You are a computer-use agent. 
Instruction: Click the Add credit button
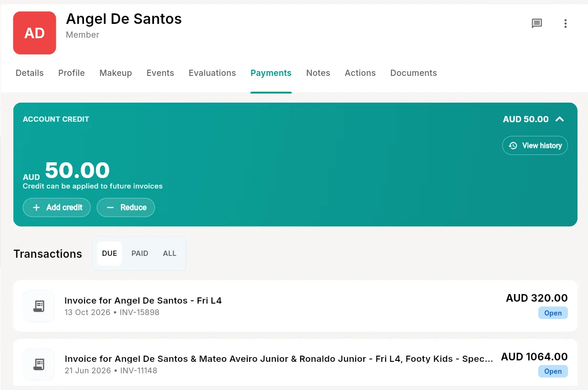click(57, 208)
